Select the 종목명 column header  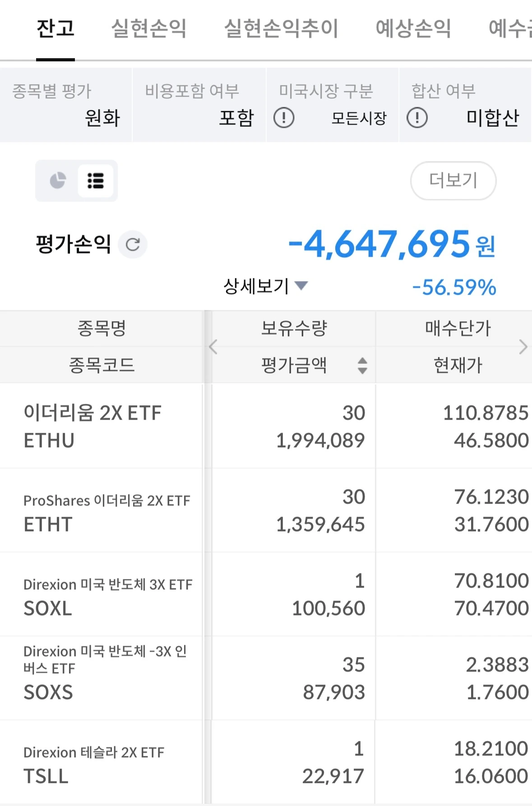pos(102,328)
